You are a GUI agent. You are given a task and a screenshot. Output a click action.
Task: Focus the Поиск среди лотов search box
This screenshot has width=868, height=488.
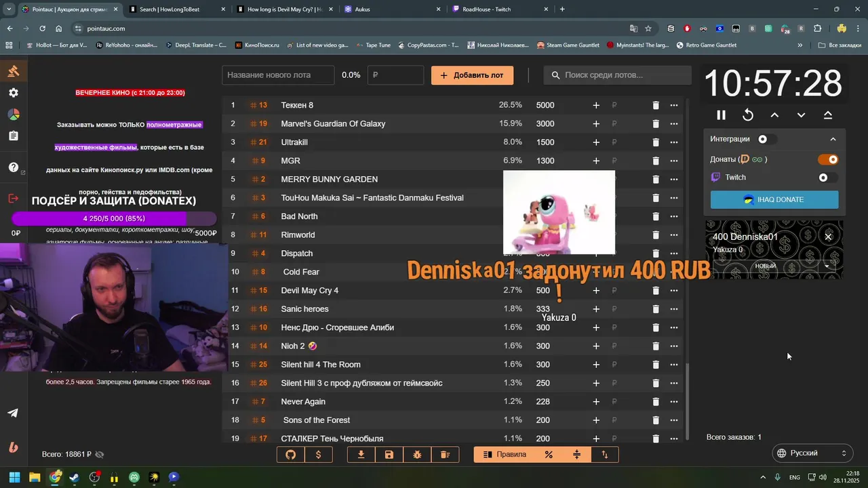tap(617, 75)
